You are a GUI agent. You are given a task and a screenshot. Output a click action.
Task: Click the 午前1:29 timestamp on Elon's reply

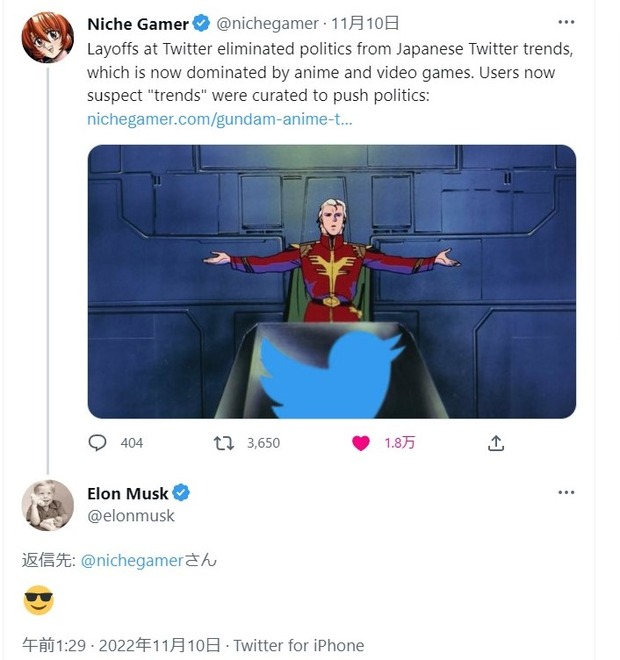(x=54, y=645)
